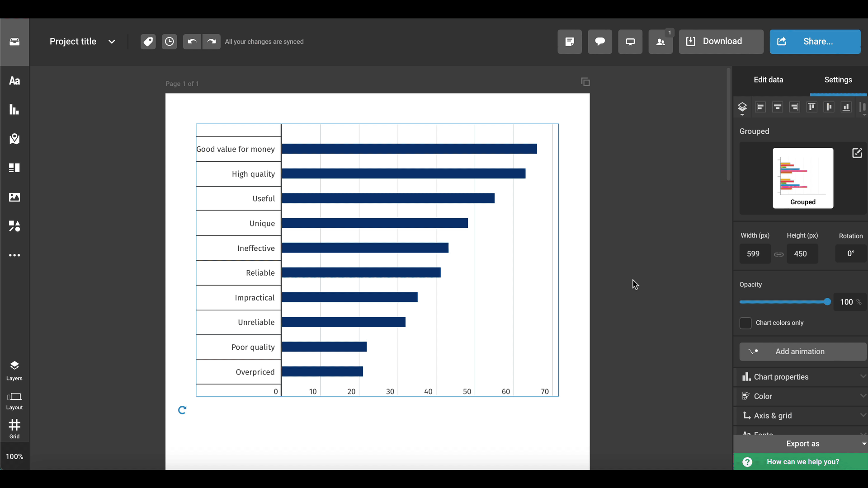
Task: Enable Chart colors only checkbox
Action: tap(745, 323)
